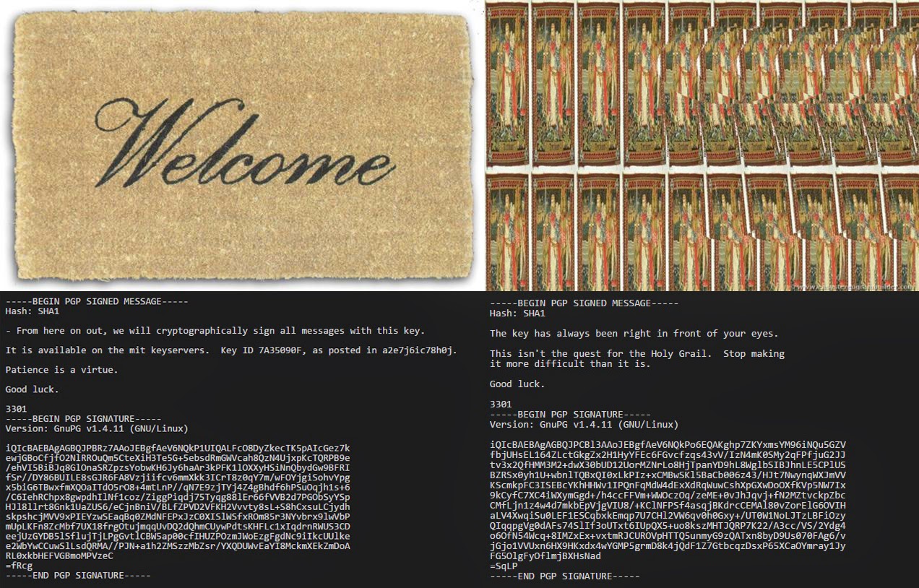Click the signature line starting '/ehVI5BiBJq8'
Screen dimensions: 919x588
click(177, 467)
